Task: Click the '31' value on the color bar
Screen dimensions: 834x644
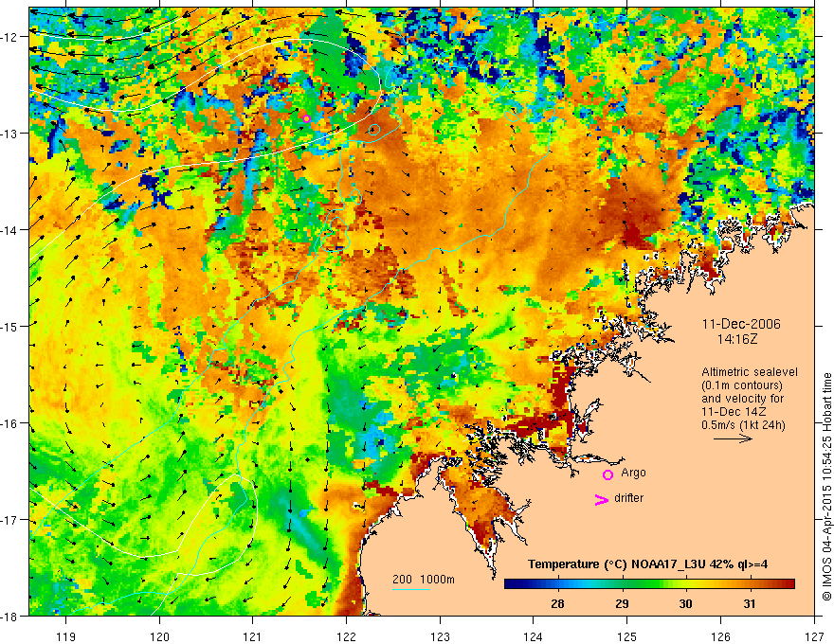Action: [750, 603]
